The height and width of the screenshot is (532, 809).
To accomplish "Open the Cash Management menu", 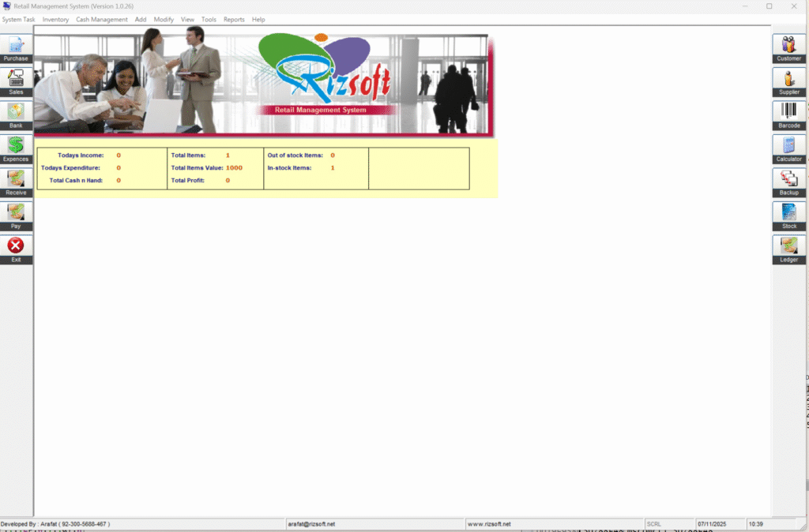I will [x=101, y=20].
